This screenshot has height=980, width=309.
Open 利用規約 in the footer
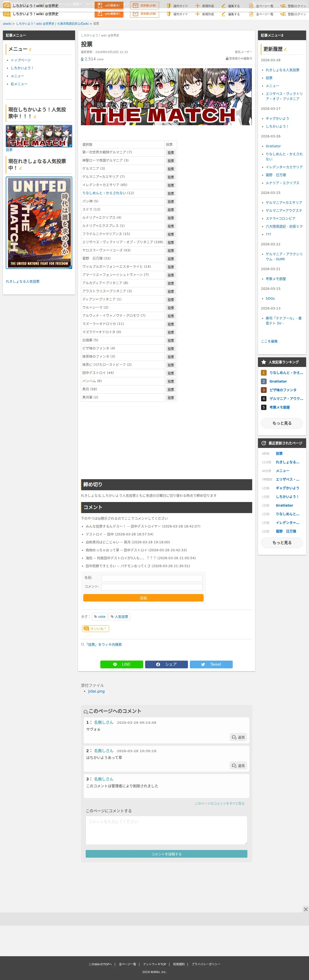tap(179, 964)
